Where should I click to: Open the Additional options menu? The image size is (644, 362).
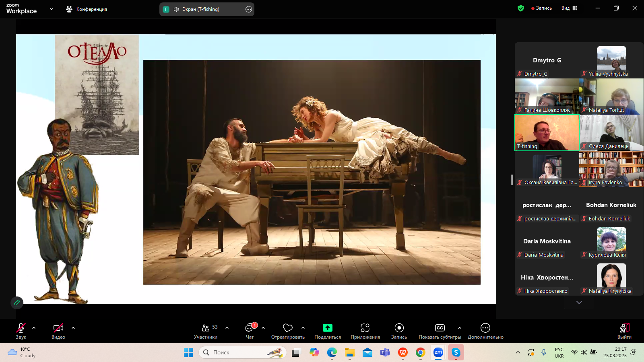[485, 331]
